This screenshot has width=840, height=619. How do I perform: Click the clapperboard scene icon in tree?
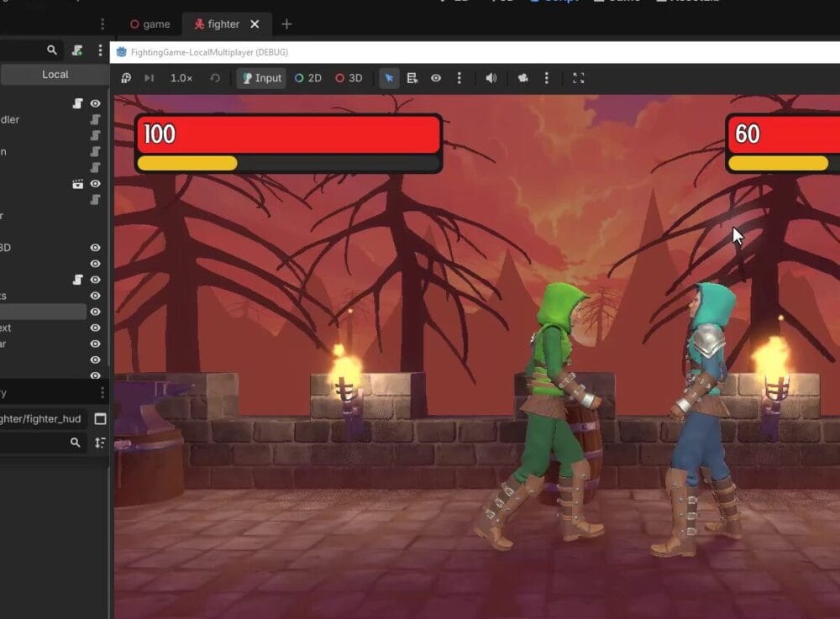point(77,184)
